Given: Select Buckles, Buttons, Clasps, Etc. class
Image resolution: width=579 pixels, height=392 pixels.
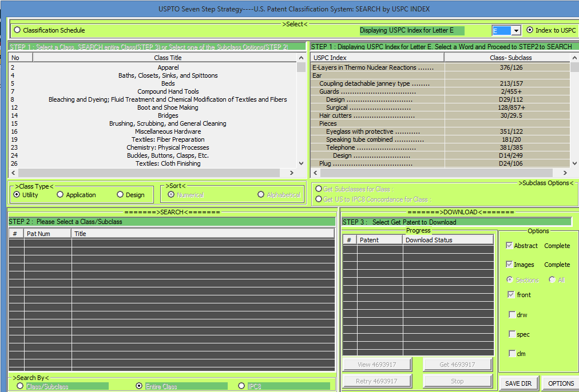Looking at the screenshot, I should (x=153, y=155).
